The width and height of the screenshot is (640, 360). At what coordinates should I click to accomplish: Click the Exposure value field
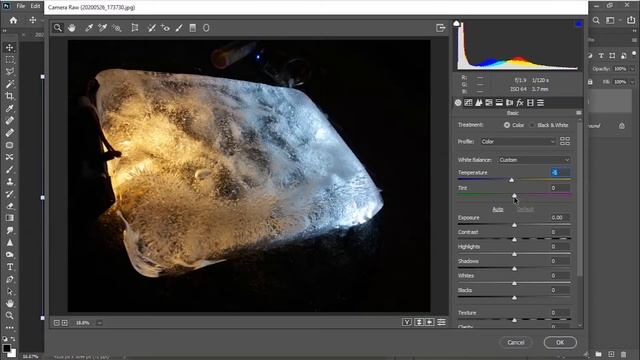click(x=559, y=218)
